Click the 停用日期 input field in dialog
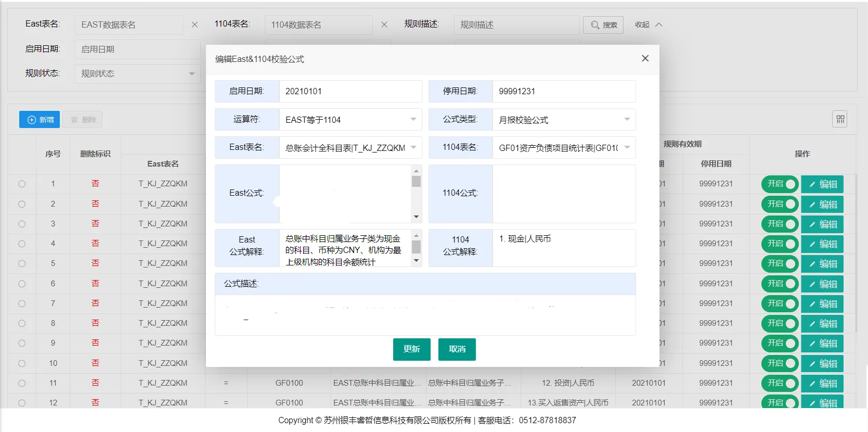868x432 pixels. click(563, 92)
